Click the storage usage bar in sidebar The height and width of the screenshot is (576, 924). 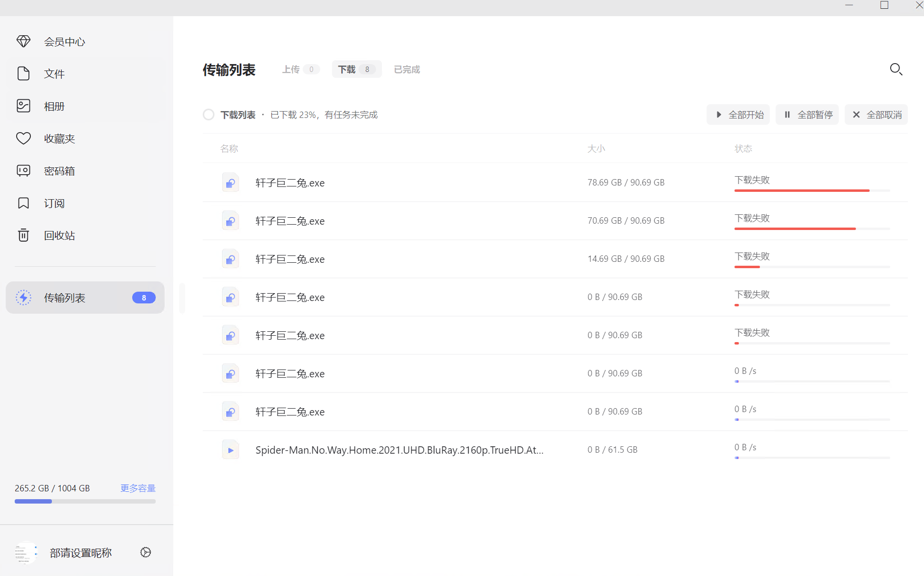pyautogui.click(x=85, y=501)
